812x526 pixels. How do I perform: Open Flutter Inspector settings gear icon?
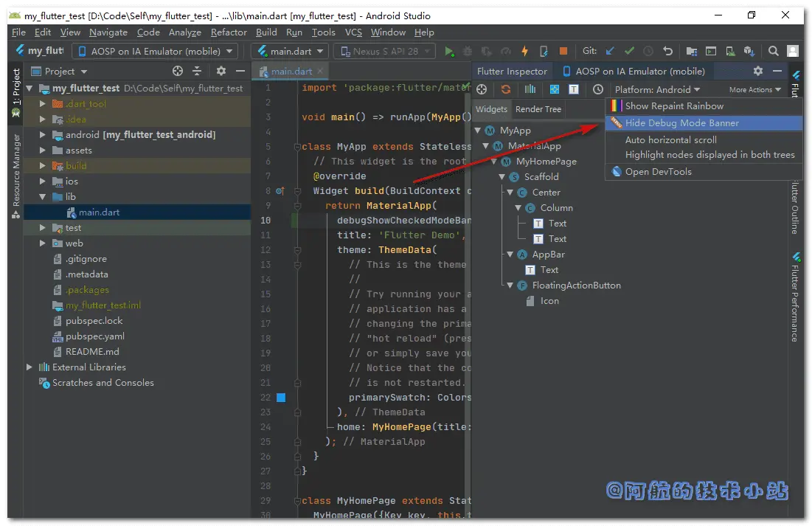758,71
